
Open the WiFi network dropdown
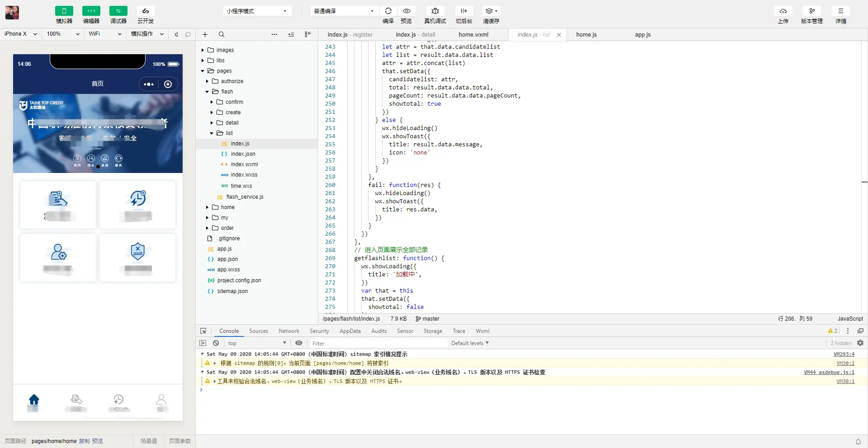(105, 34)
